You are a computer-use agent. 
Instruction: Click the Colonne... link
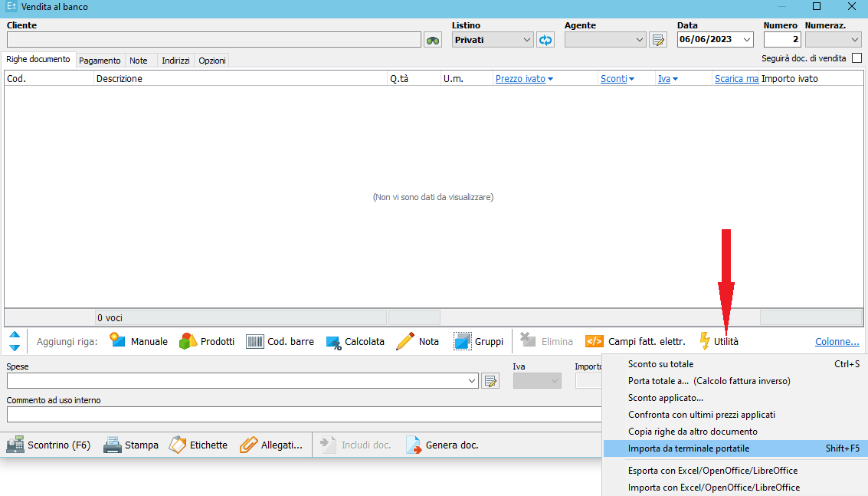point(837,341)
